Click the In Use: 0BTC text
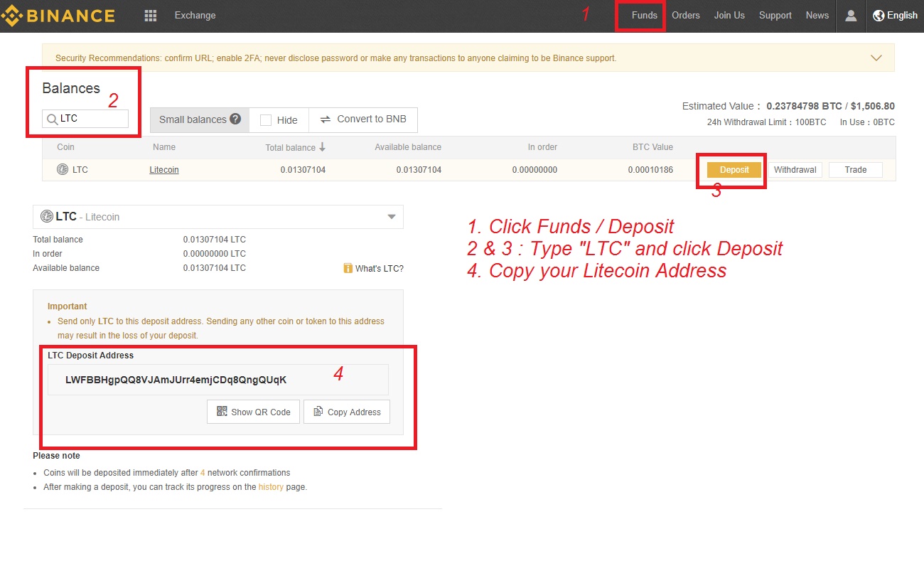This screenshot has width=924, height=566. tap(867, 122)
